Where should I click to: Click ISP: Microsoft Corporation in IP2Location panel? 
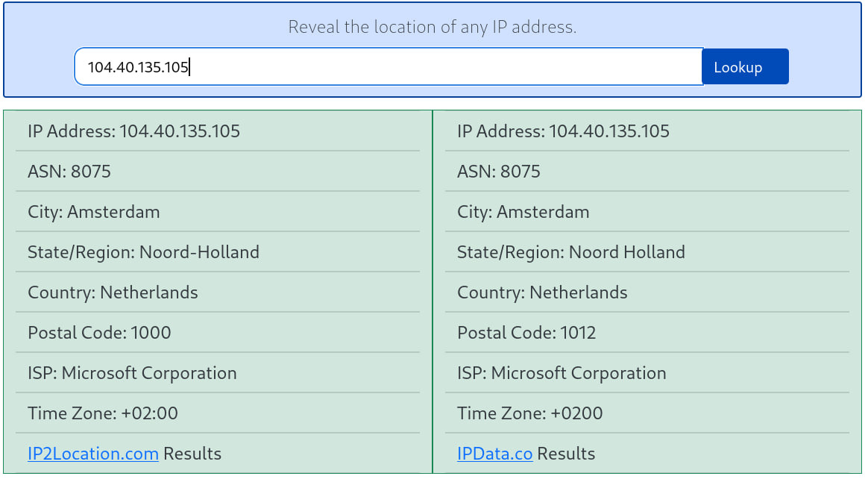click(132, 373)
